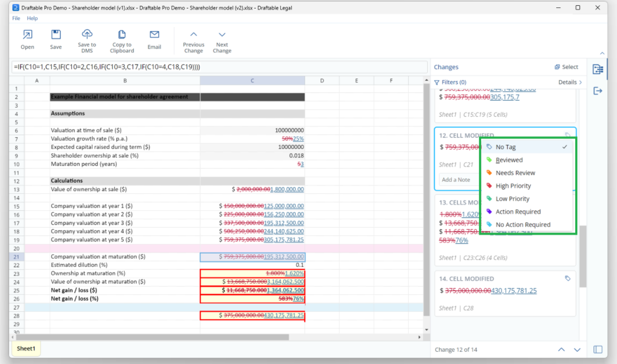Toggle the side panel layout icon

pos(598,349)
